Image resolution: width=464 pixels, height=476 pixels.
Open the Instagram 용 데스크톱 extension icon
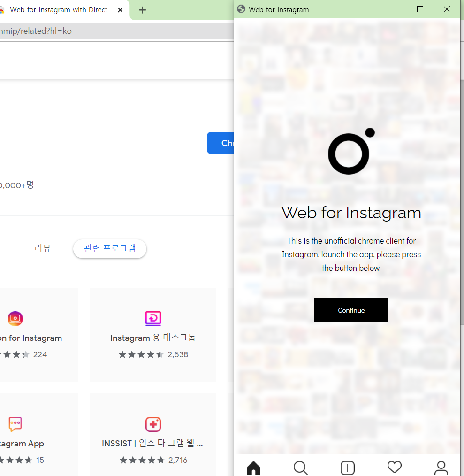click(153, 318)
